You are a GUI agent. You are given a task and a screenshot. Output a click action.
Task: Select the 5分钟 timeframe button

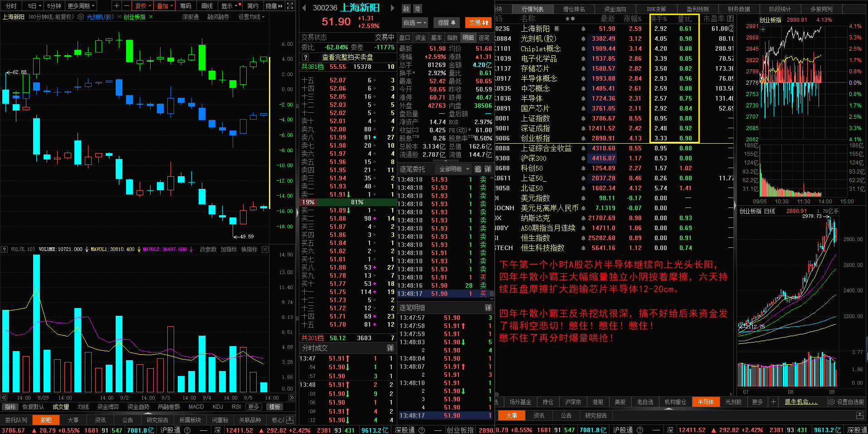(x=54, y=6)
